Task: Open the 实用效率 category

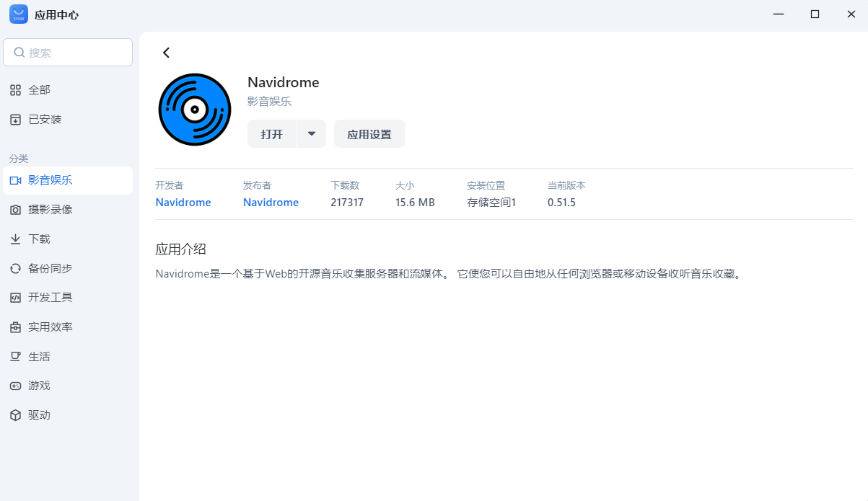Action: [68, 327]
